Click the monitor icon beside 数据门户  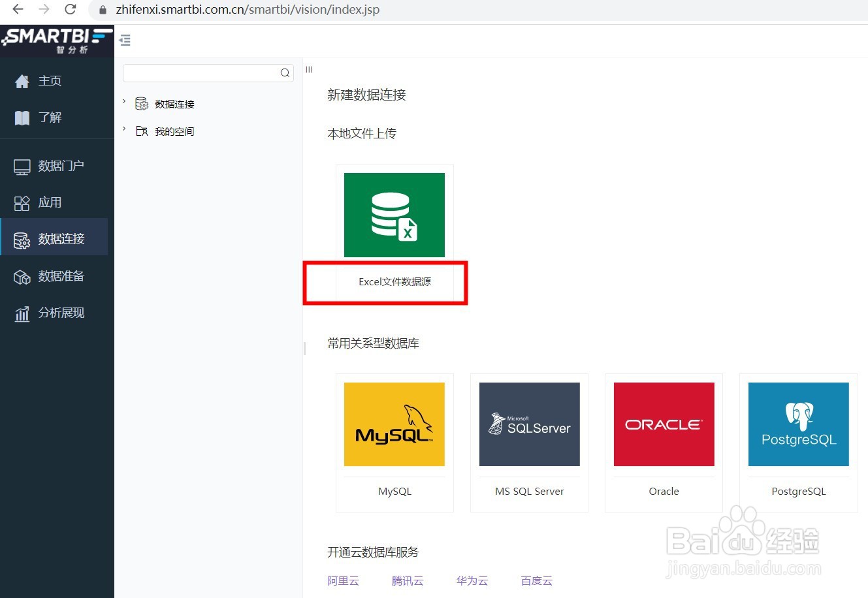pyautogui.click(x=22, y=166)
